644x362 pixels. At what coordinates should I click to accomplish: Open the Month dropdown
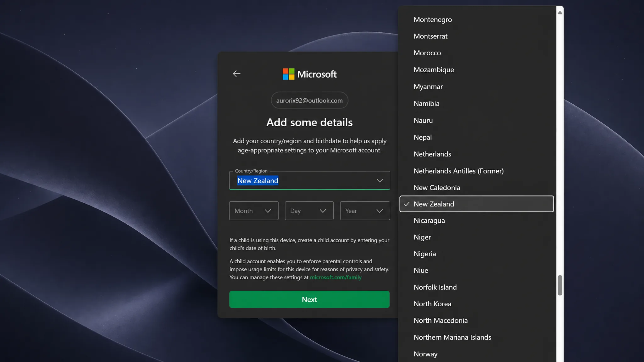click(253, 211)
